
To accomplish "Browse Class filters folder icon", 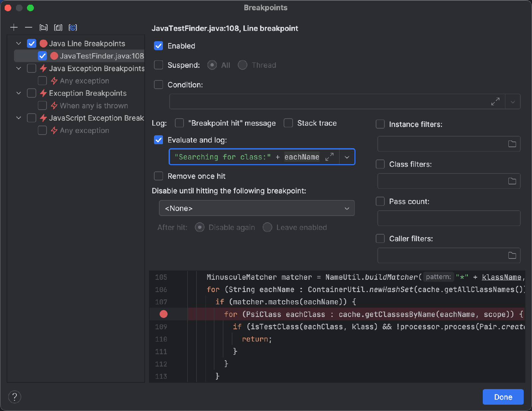I will tap(512, 181).
